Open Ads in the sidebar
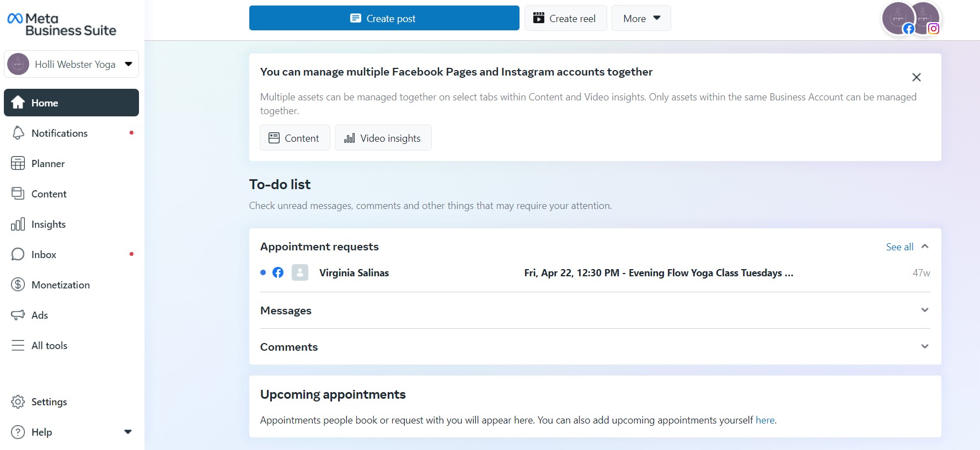The height and width of the screenshot is (450, 980). click(71, 315)
